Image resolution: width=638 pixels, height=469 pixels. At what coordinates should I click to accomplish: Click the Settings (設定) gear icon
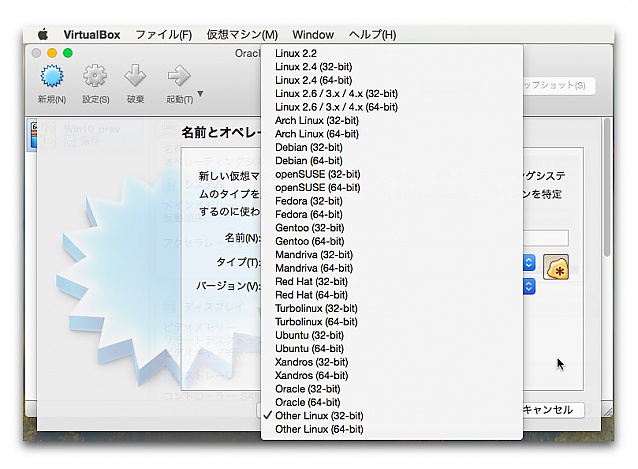pyautogui.click(x=95, y=77)
